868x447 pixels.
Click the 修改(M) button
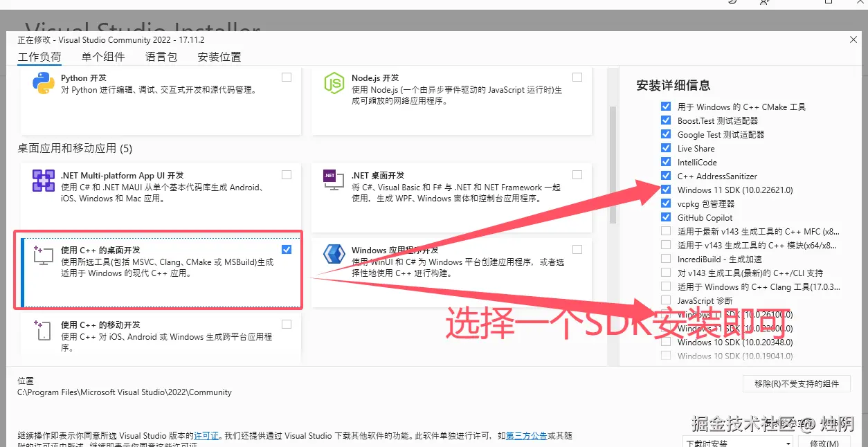pos(824,443)
